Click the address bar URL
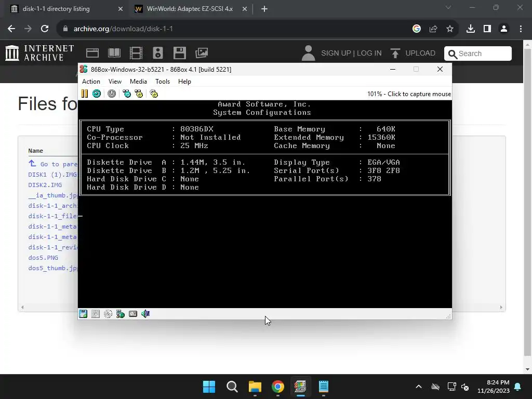 coord(123,29)
